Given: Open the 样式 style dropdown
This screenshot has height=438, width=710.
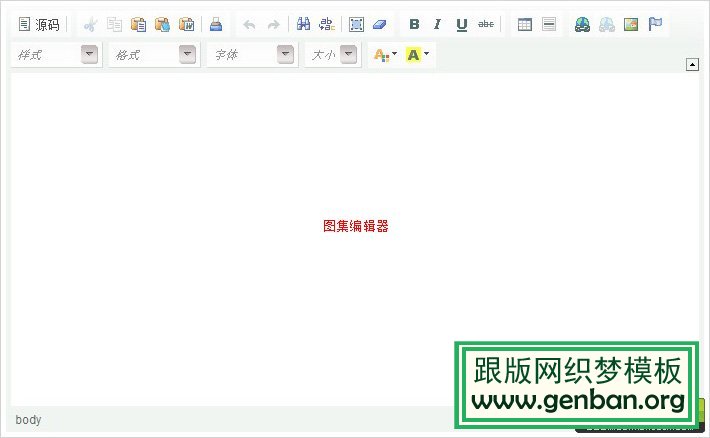Looking at the screenshot, I should click(x=57, y=55).
